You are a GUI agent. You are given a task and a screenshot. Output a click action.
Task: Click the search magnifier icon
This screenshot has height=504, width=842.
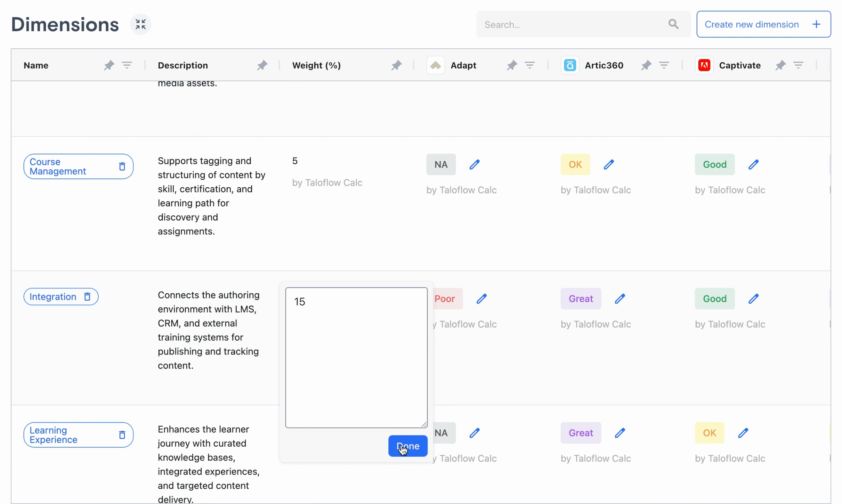click(673, 24)
